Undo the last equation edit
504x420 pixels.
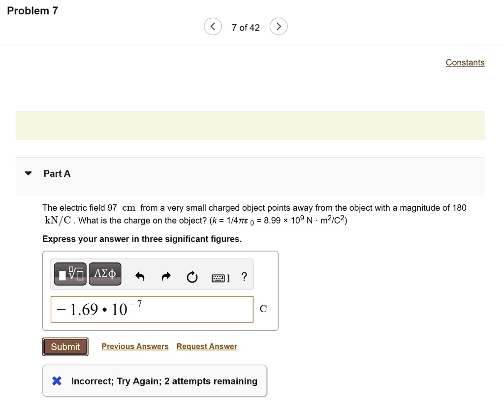point(140,277)
